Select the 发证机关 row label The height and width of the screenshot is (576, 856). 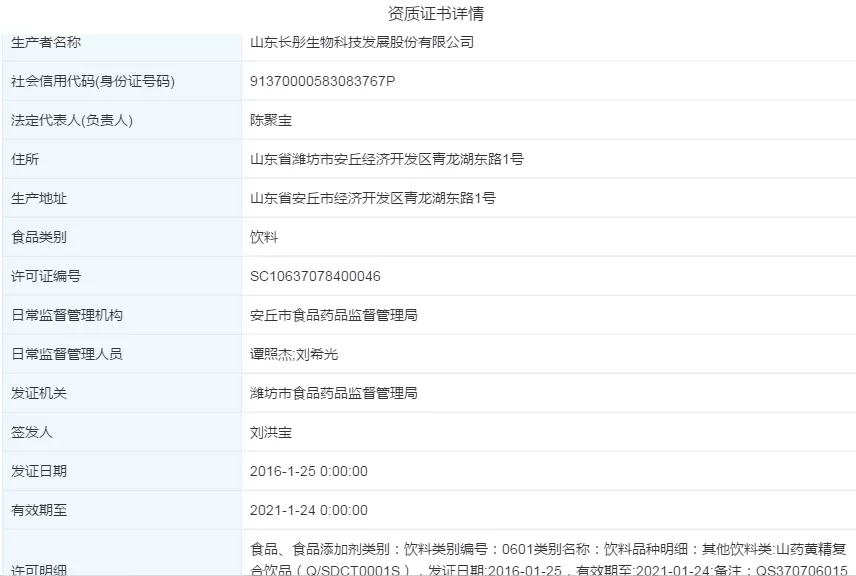point(39,393)
